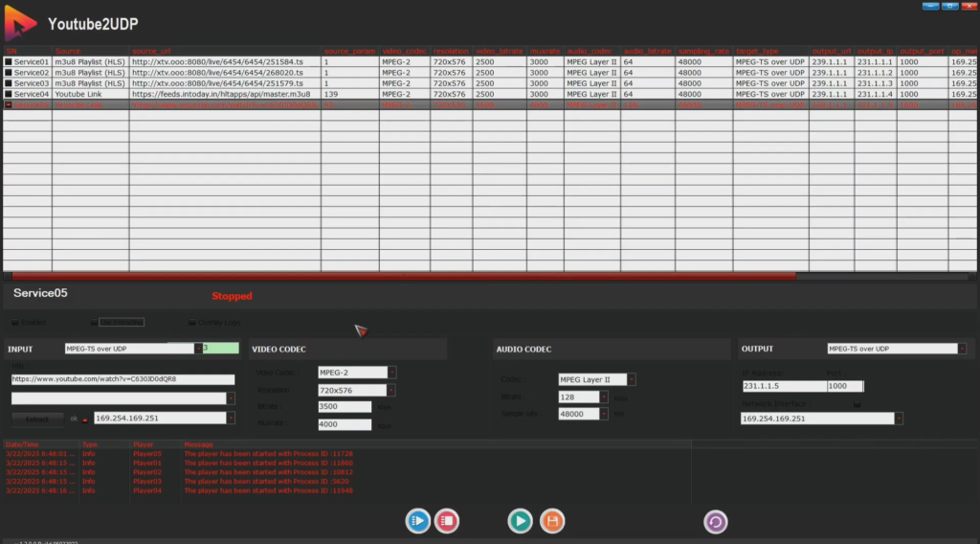The width and height of the screenshot is (980, 544).
Task: Click the Message log column header
Action: tap(198, 444)
